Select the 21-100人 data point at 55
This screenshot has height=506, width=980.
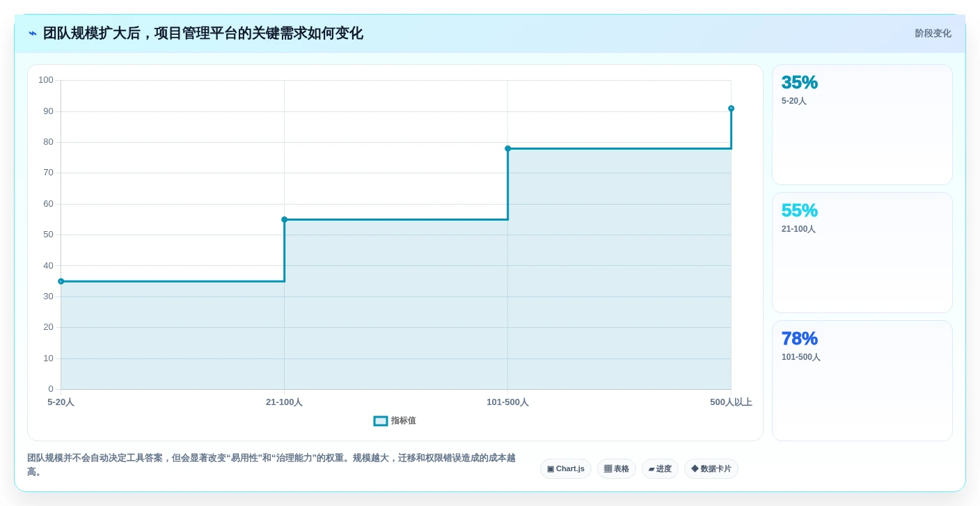[x=284, y=219]
